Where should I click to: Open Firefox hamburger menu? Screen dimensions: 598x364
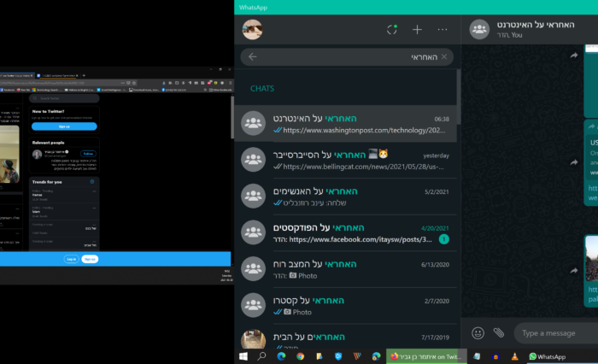(230, 83)
